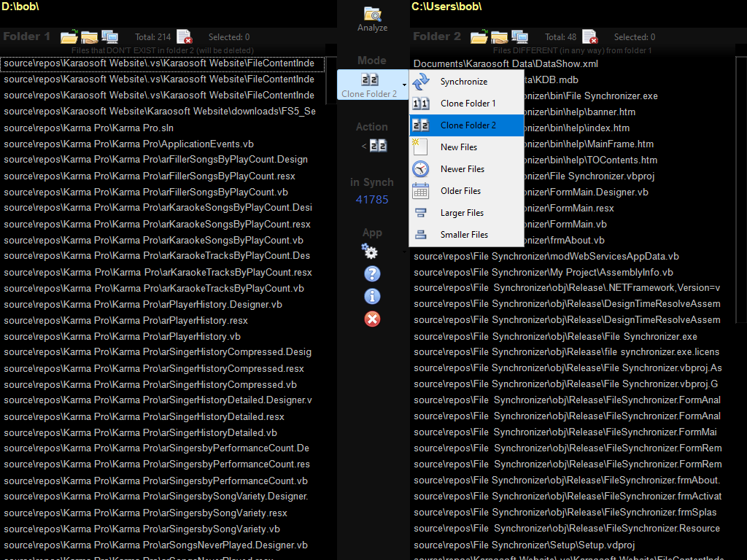
Task: Select arSingerHistoryDetailed.vb row
Action: tap(162, 432)
